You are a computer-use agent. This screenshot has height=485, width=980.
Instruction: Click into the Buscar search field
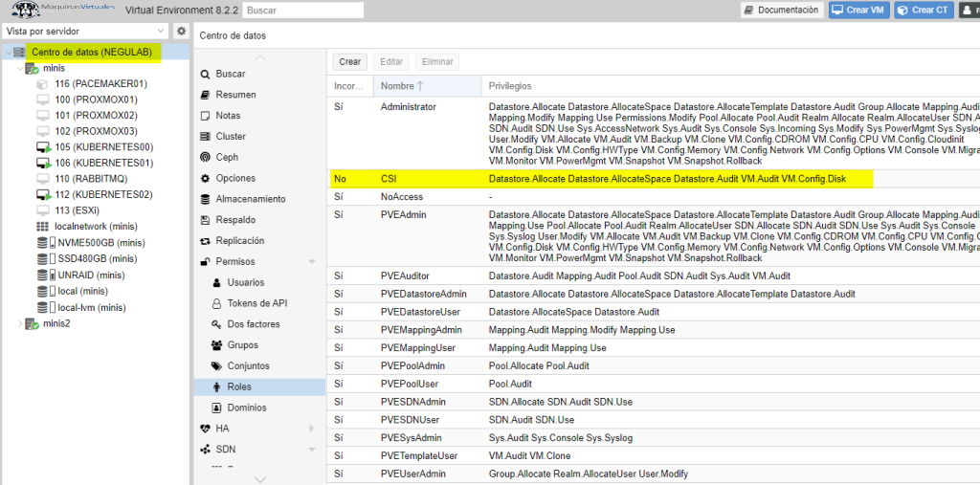pyautogui.click(x=302, y=11)
